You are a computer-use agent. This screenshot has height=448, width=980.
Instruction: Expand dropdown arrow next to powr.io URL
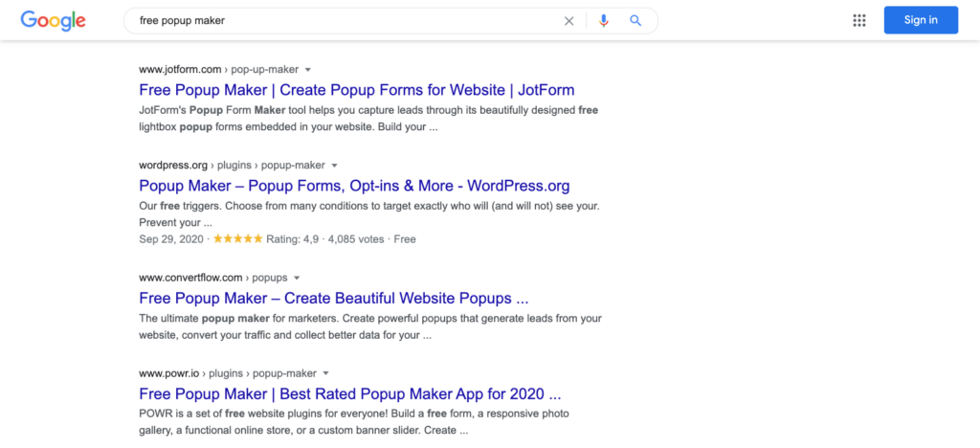point(326,373)
